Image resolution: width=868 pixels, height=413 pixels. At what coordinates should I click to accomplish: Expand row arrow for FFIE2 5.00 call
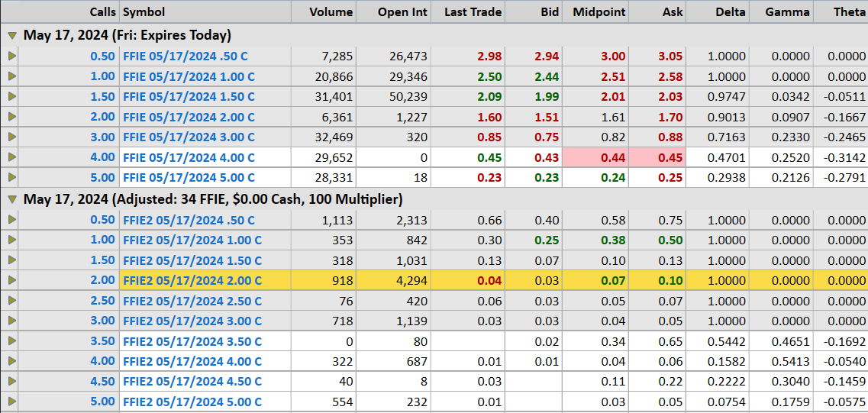coord(11,402)
